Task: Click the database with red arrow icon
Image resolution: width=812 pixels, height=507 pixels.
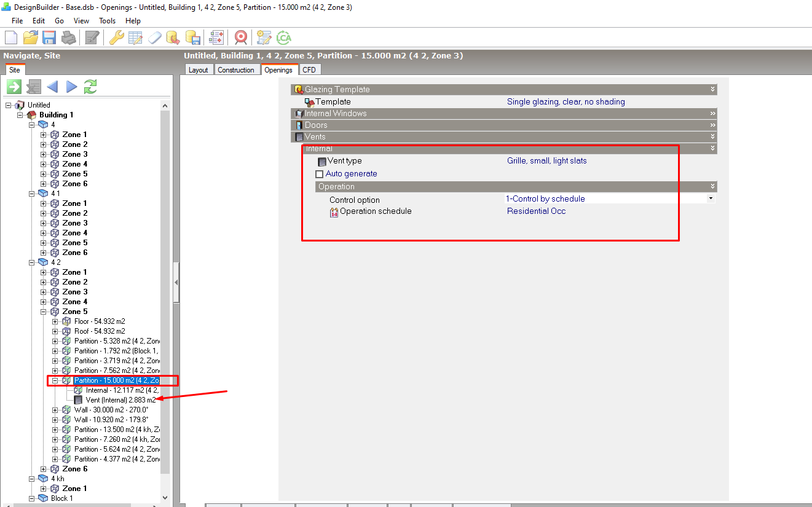Action: click(x=173, y=37)
